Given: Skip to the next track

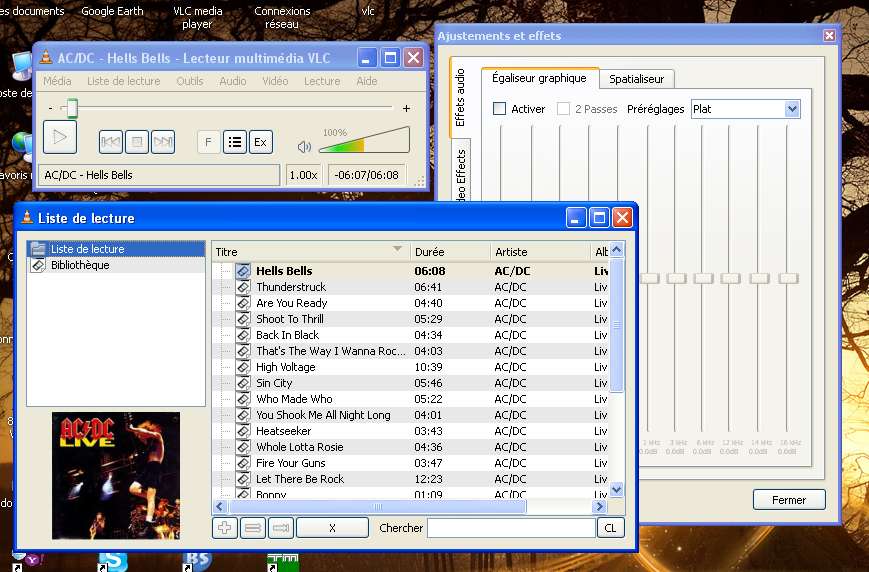Looking at the screenshot, I should 163,142.
